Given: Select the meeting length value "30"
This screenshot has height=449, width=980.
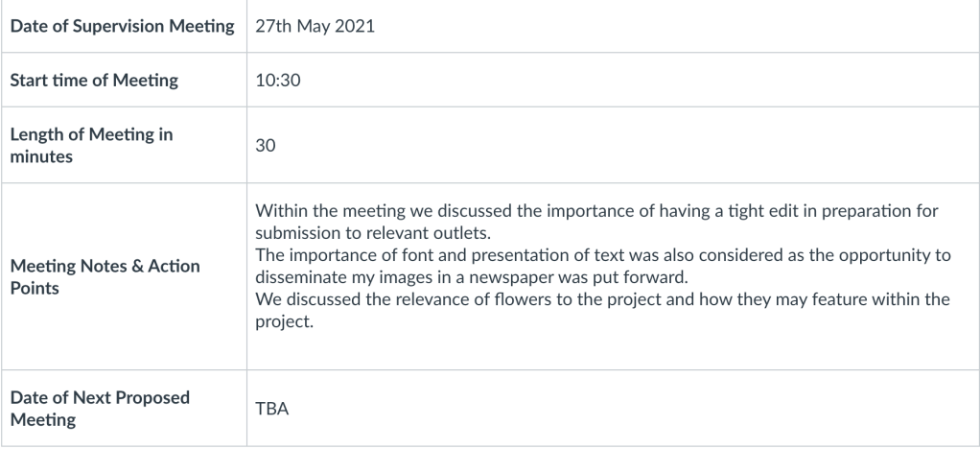Looking at the screenshot, I should coord(265,146).
